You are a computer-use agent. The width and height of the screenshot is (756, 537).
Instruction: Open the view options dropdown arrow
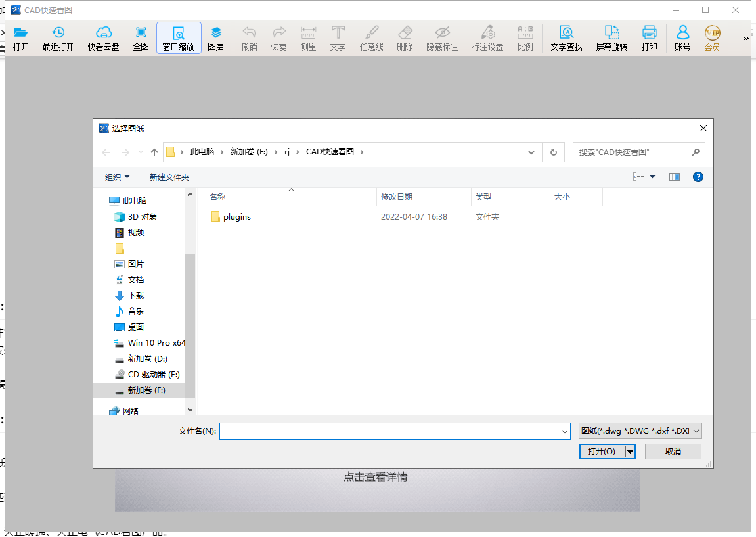[x=652, y=177]
